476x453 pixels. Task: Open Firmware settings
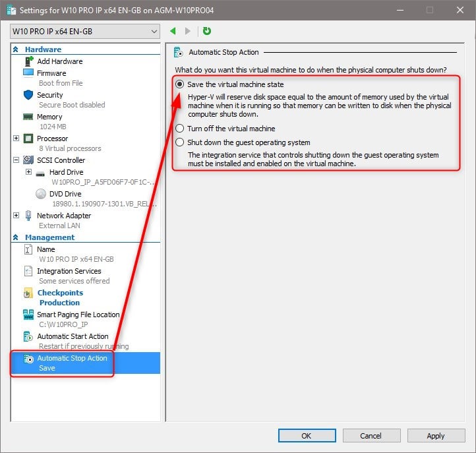51,73
